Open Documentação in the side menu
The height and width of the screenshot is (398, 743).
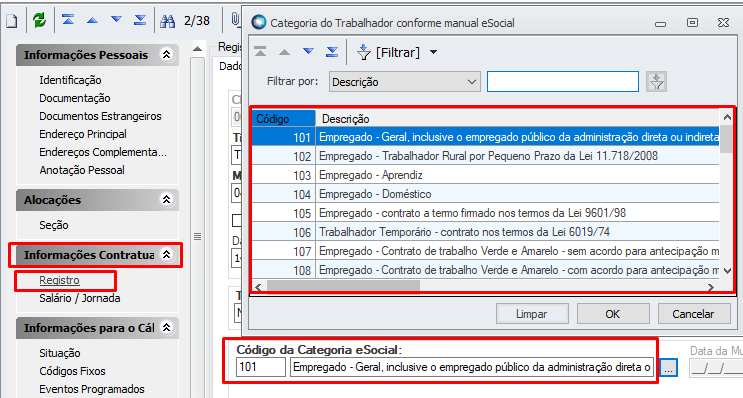(x=75, y=98)
